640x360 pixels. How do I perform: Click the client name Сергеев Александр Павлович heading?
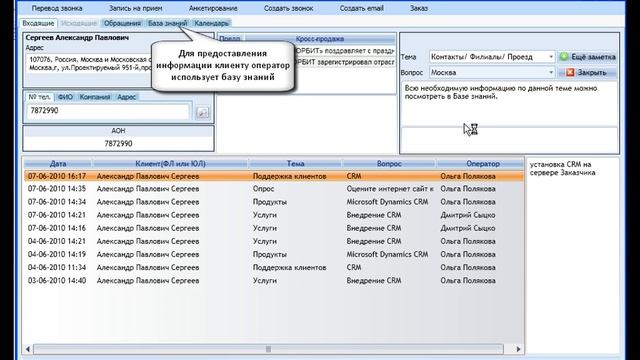(x=77, y=38)
